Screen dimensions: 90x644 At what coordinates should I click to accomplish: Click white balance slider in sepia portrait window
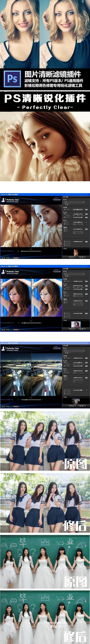[x=78, y=209]
